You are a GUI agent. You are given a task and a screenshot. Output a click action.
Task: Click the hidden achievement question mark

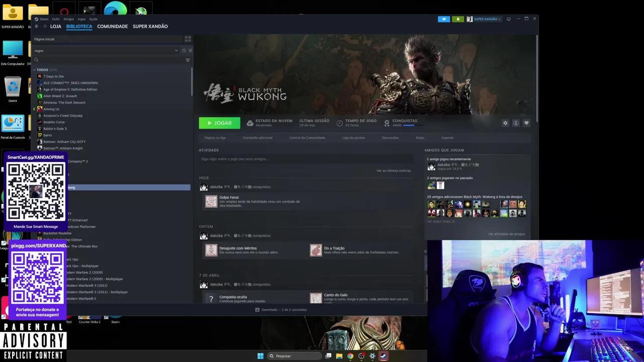coord(211,298)
